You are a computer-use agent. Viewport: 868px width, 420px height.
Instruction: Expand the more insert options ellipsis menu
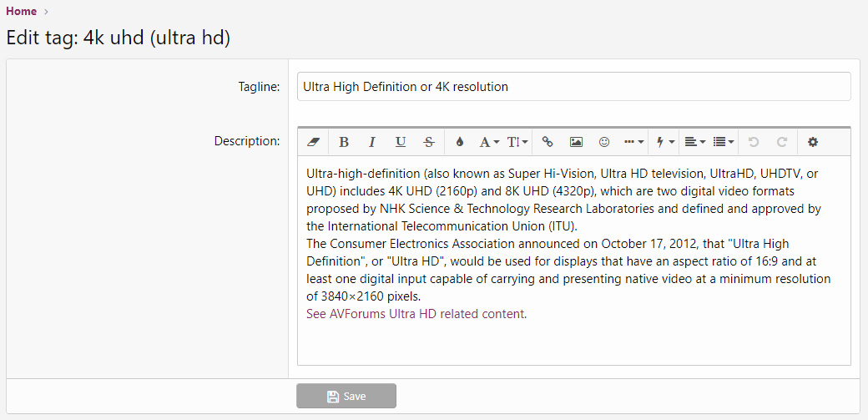point(633,142)
